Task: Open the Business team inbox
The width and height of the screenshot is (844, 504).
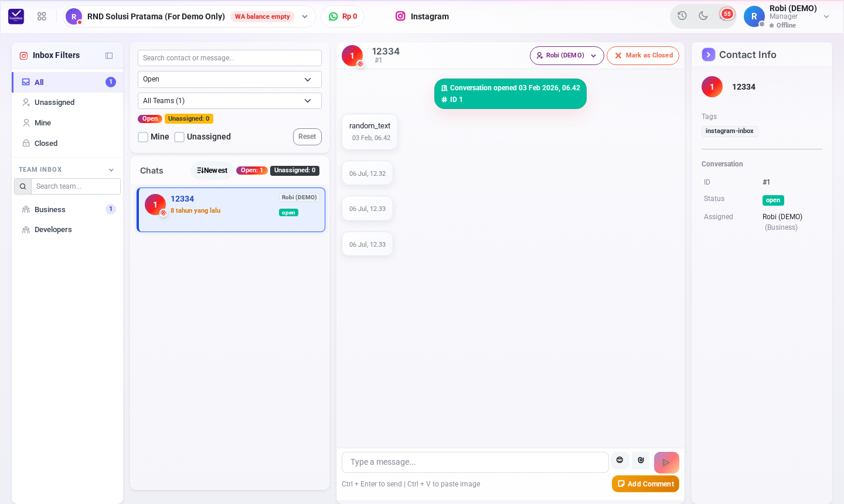Action: tap(68, 209)
